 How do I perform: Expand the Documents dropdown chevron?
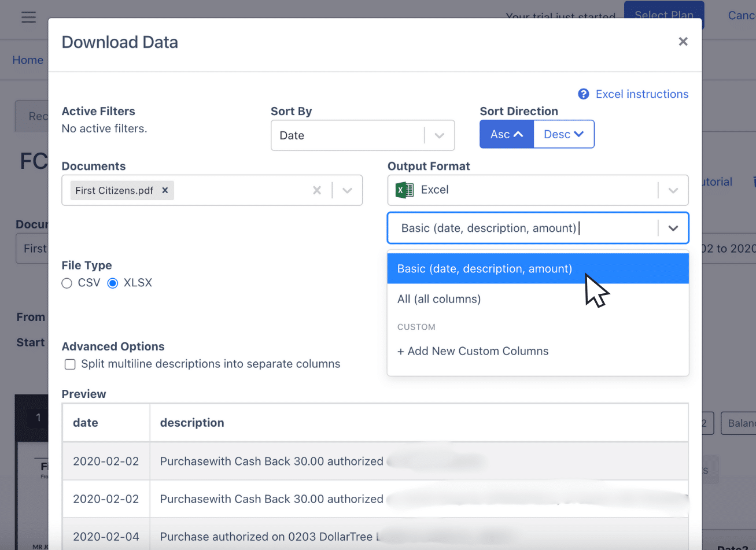click(347, 190)
